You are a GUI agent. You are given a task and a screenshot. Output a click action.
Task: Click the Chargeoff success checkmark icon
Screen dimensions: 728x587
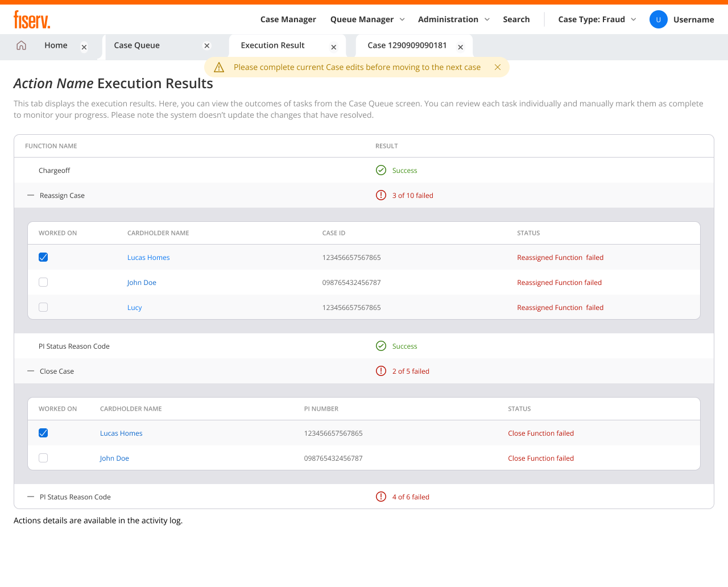point(381,170)
